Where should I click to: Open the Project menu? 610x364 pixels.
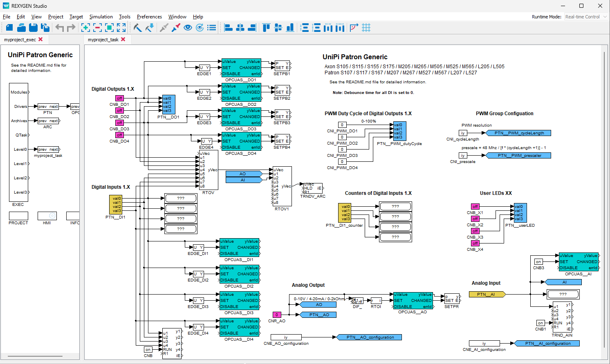click(x=56, y=17)
